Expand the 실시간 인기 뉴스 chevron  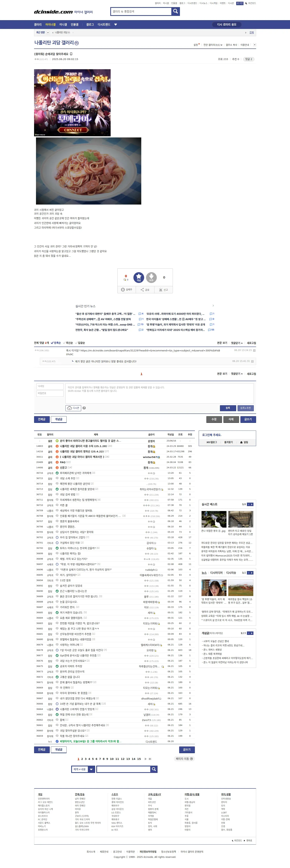click(213, 306)
